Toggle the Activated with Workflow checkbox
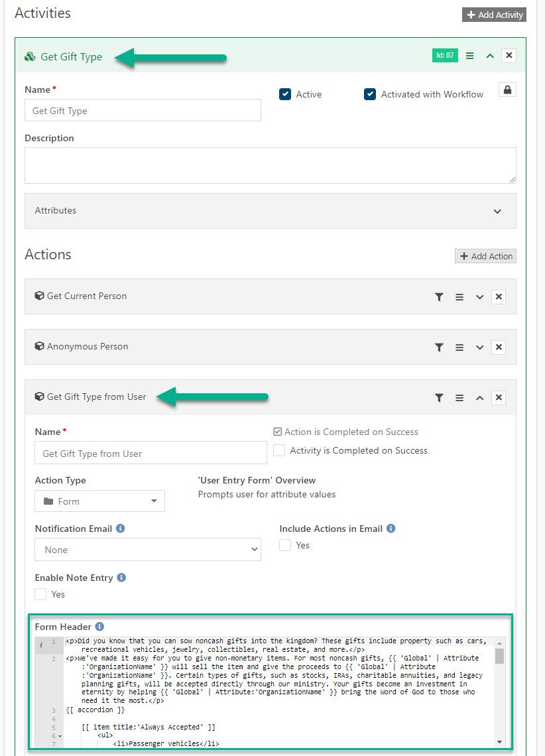Viewport: 545px width, 756px height. coord(369,94)
